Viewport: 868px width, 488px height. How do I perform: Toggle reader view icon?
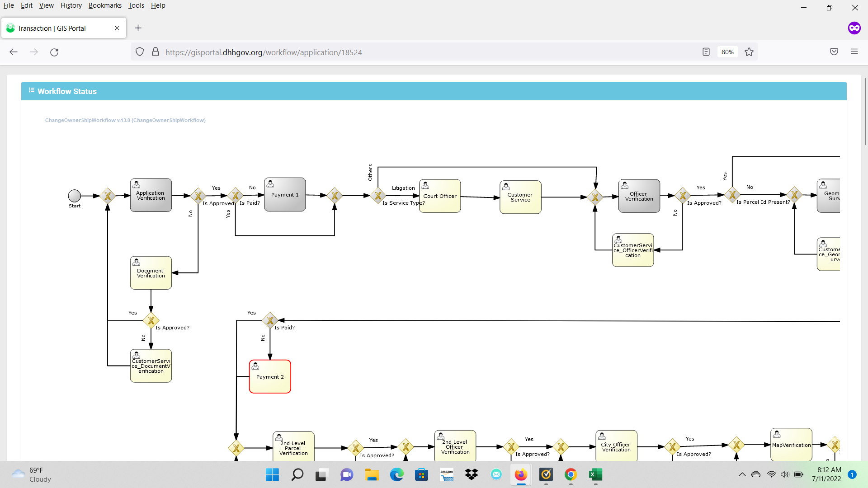706,52
